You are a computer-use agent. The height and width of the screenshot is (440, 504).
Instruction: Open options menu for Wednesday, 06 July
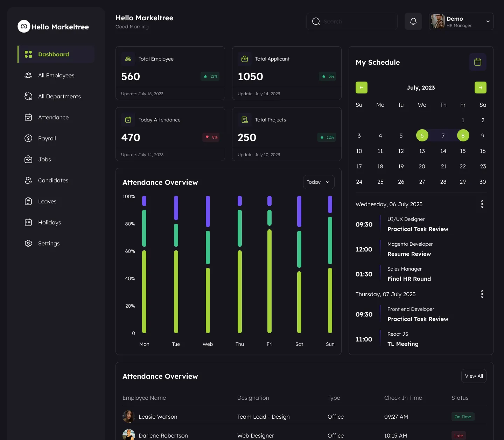click(482, 204)
